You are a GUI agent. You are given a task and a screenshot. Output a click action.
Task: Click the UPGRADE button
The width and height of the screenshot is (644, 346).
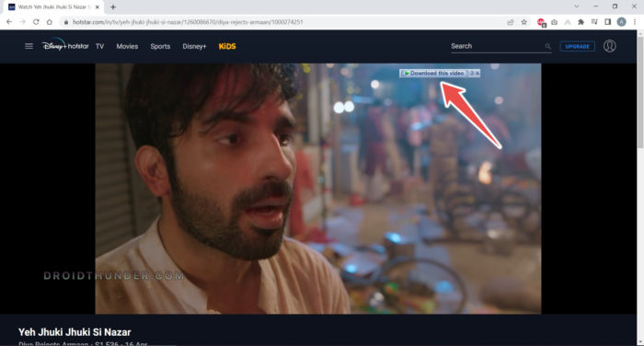pos(577,46)
